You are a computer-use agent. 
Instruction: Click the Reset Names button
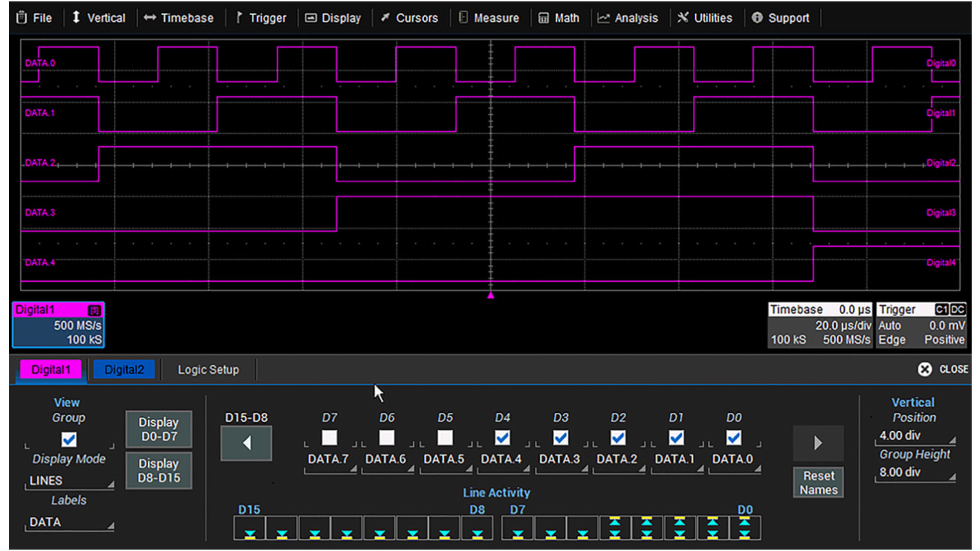pyautogui.click(x=819, y=483)
